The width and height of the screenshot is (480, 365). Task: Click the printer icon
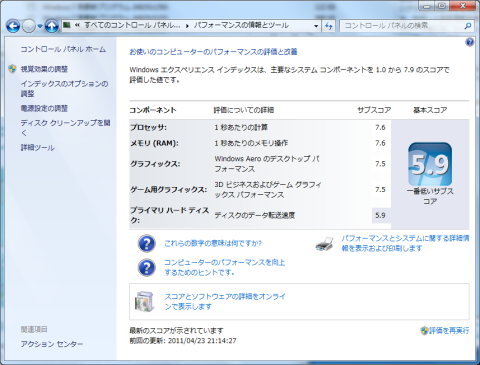coord(325,244)
